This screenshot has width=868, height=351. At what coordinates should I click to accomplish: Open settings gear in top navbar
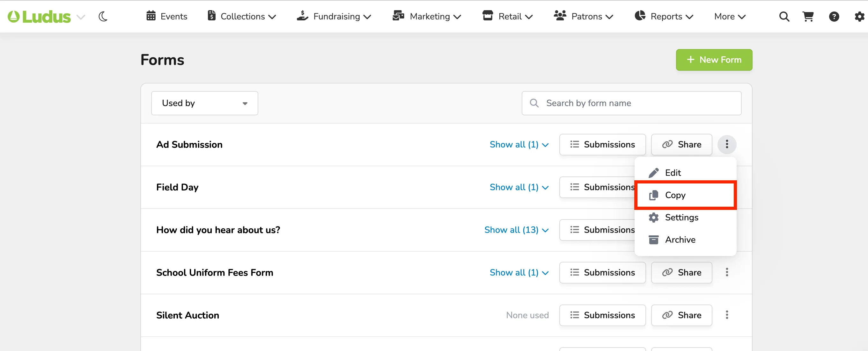coord(860,17)
